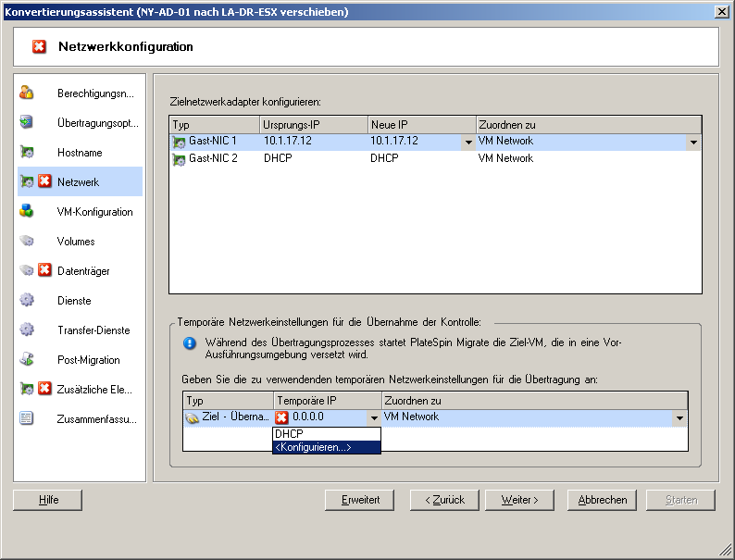
Task: Click the Typ column header in the adapter table
Action: pos(214,125)
